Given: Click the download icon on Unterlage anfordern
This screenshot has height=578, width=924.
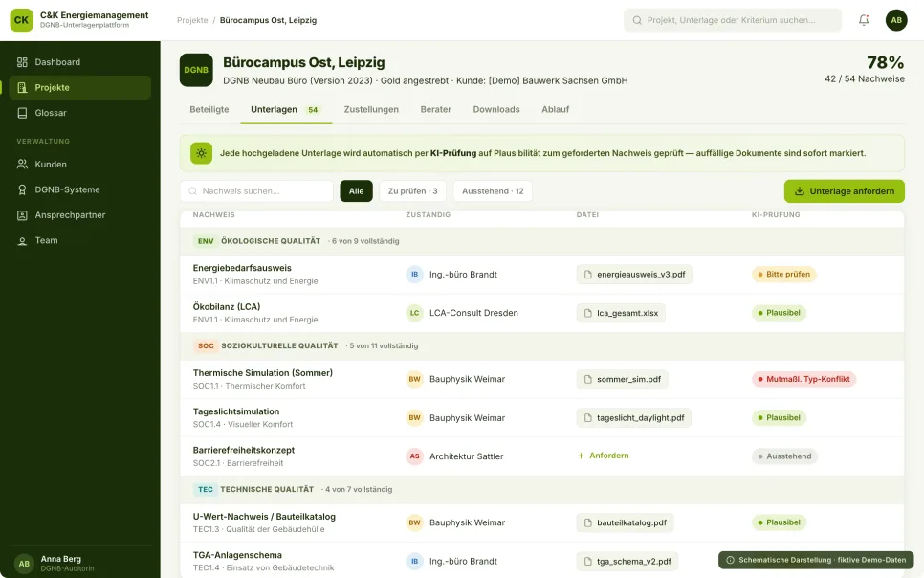Looking at the screenshot, I should [x=800, y=191].
